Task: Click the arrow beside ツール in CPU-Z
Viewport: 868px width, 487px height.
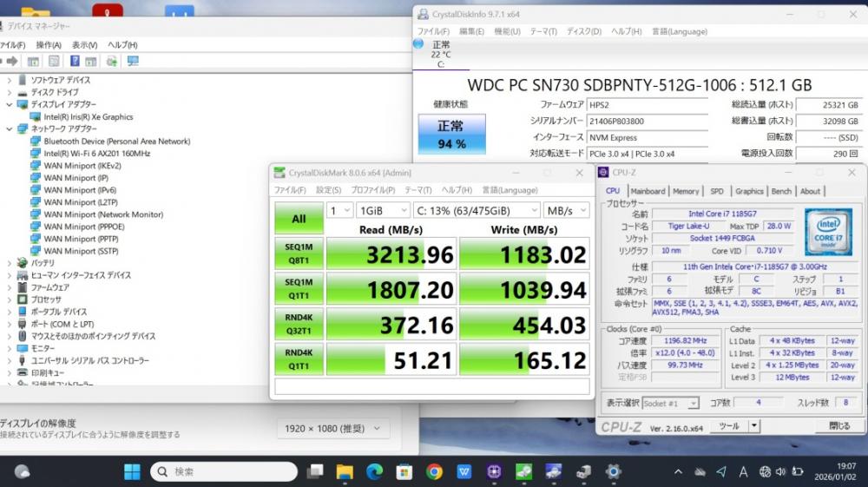Action: [753, 425]
